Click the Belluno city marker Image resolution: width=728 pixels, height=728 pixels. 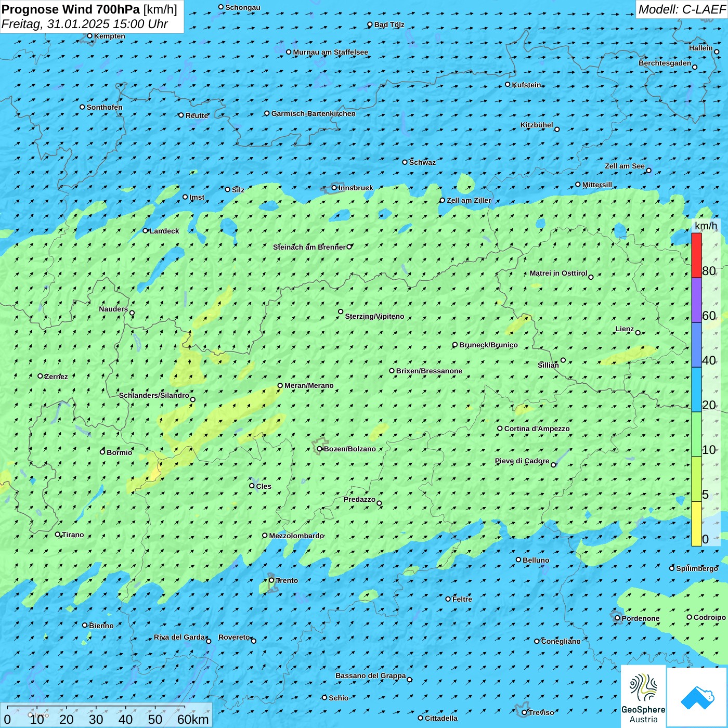[x=518, y=560]
